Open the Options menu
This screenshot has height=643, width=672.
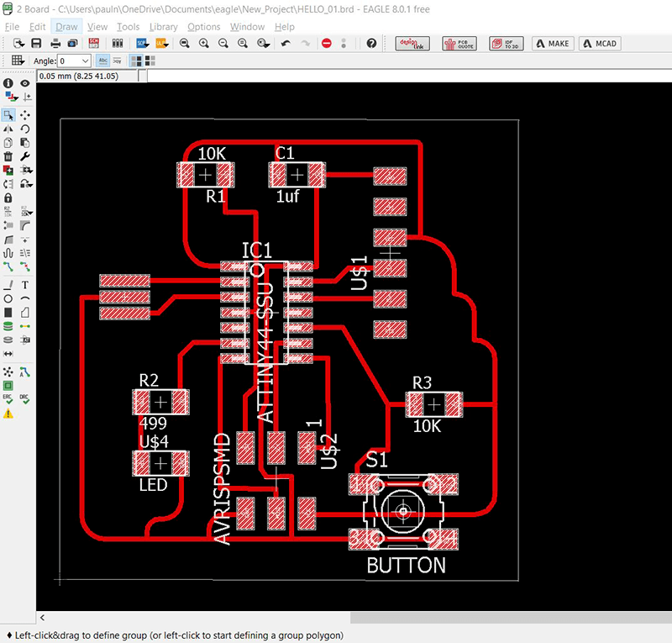coord(203,26)
